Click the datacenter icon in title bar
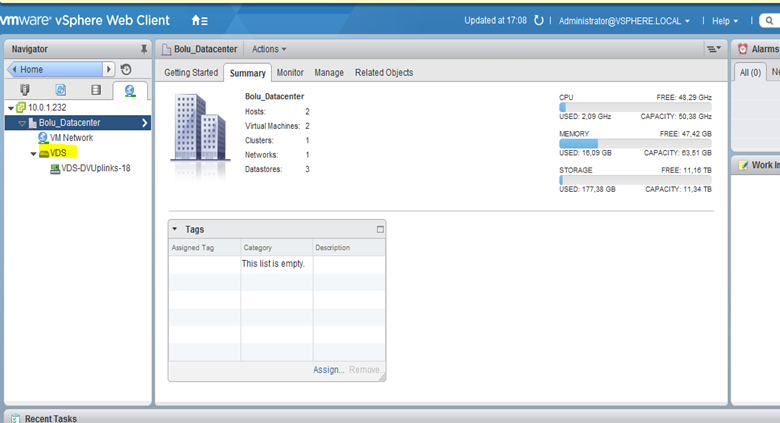Screen dimensions: 780x423 point(166,49)
